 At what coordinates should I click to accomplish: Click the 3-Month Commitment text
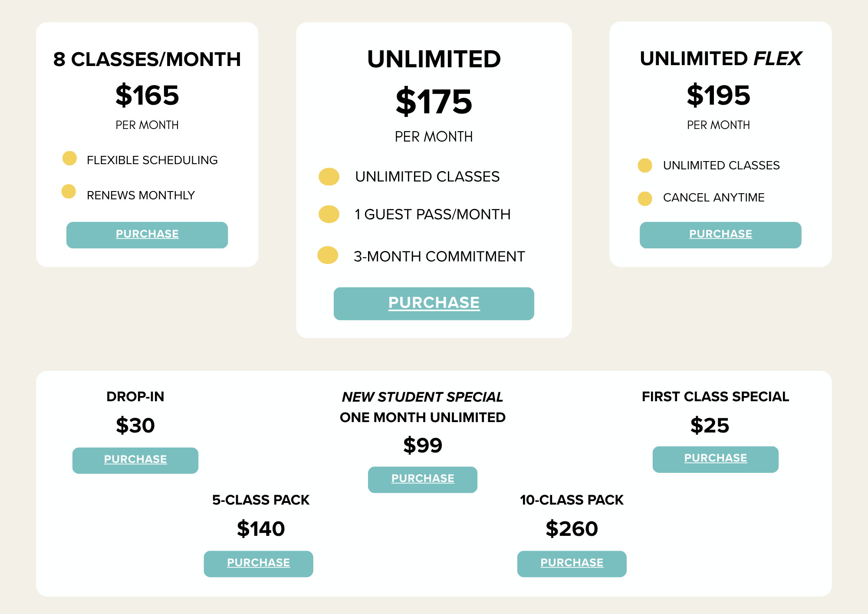439,257
